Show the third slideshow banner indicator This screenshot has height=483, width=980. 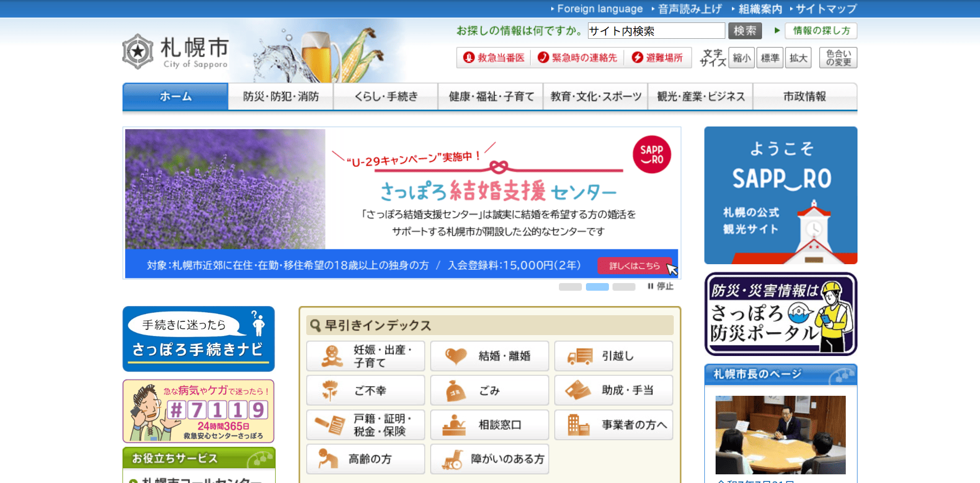[624, 287]
